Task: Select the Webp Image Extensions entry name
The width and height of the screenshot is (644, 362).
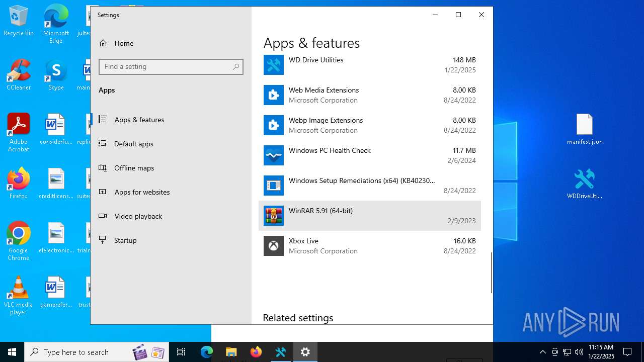Action: click(326, 120)
